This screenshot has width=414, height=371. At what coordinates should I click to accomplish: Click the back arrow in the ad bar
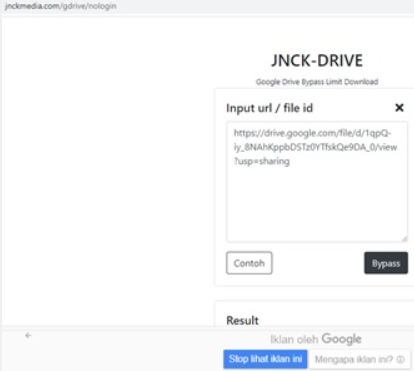[x=28, y=335]
